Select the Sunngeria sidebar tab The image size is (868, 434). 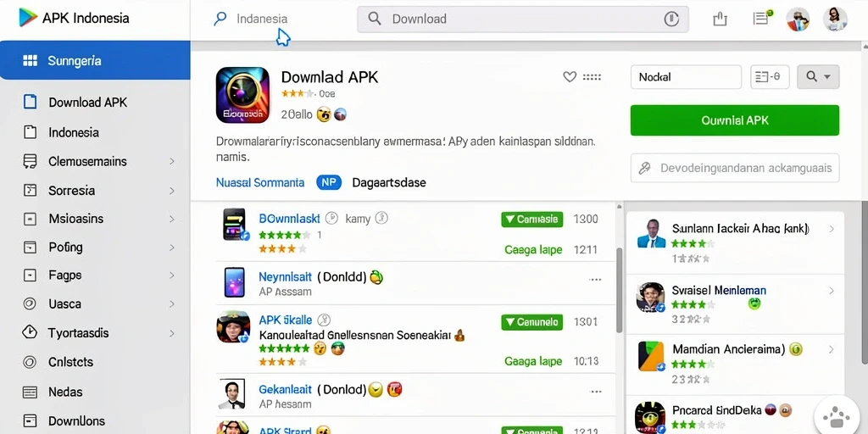click(95, 60)
